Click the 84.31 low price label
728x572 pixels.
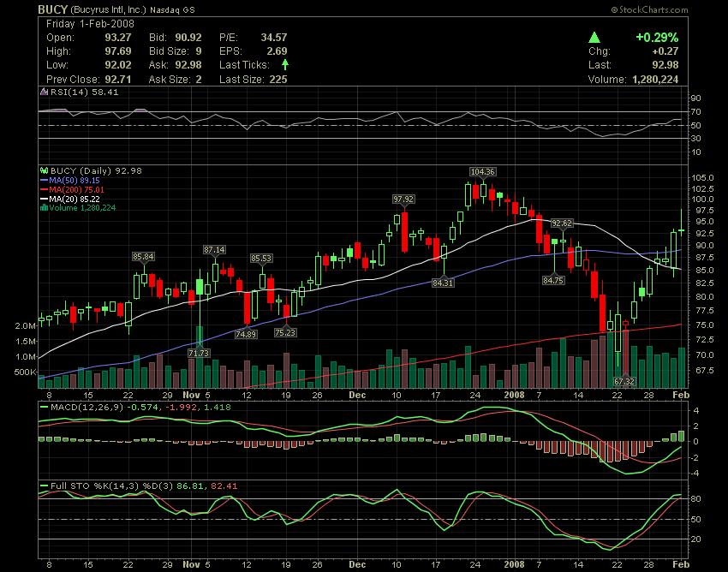pos(443,283)
